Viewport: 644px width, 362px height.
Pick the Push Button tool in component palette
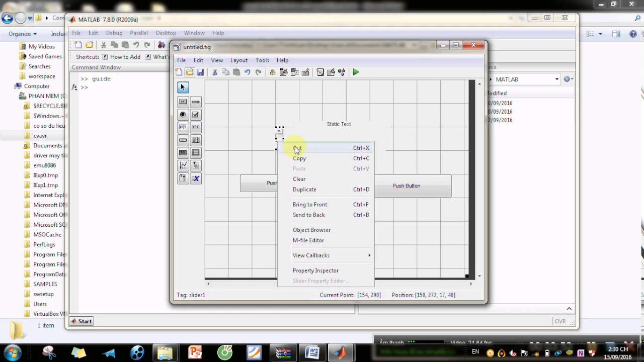coord(183,102)
